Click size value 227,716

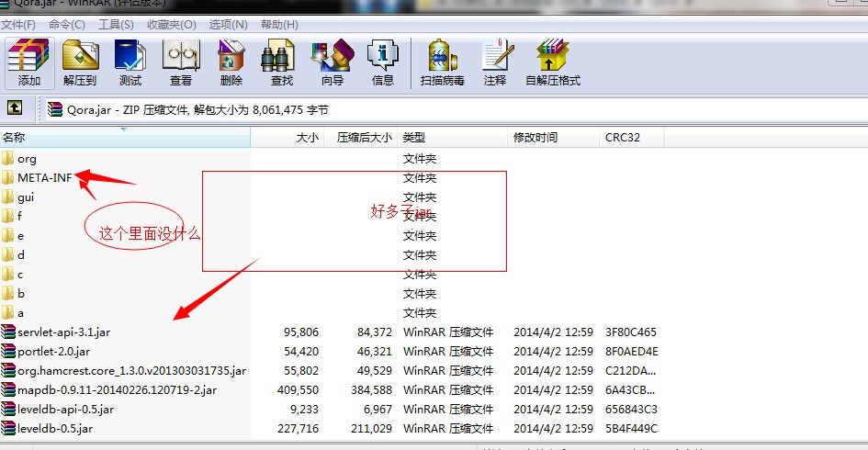pos(298,428)
